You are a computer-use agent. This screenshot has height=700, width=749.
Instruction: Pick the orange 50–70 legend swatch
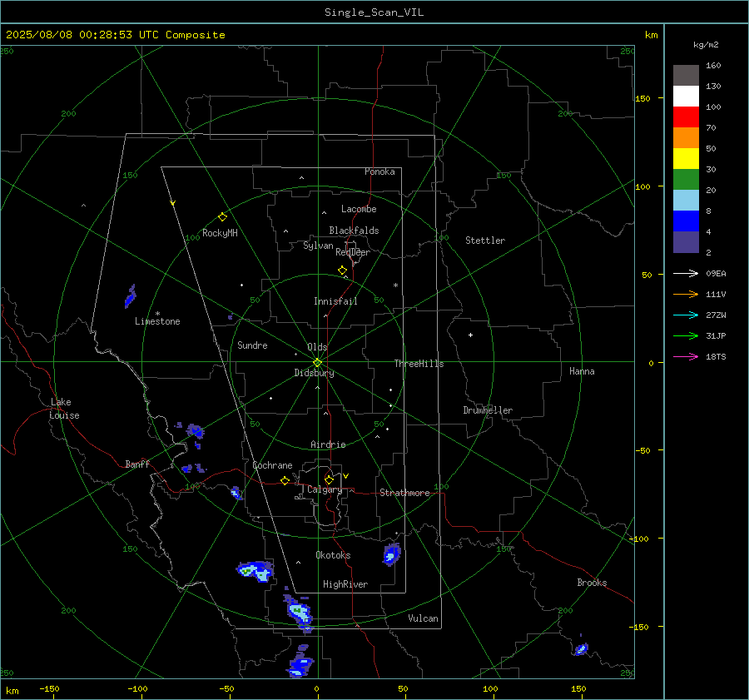pos(686,138)
